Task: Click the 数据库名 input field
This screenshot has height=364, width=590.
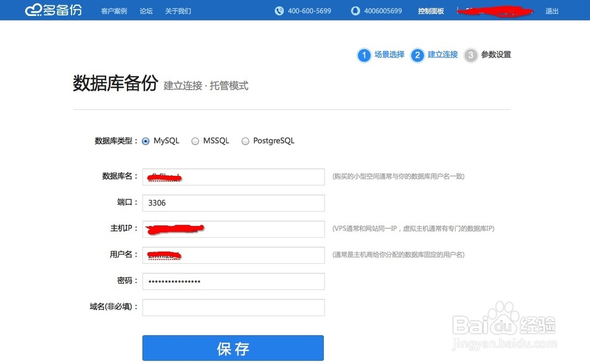Action: tap(233, 176)
